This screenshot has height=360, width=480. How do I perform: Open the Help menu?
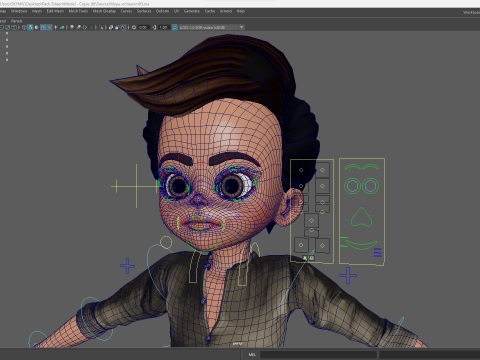coord(241,11)
